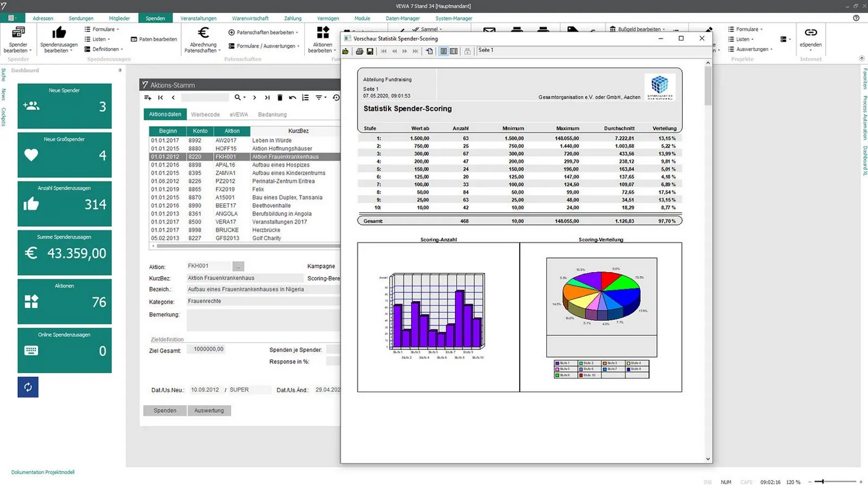The height and width of the screenshot is (485, 868).
Task: Click the Auswertung button in Aktions-Stamm
Action: coord(209,410)
